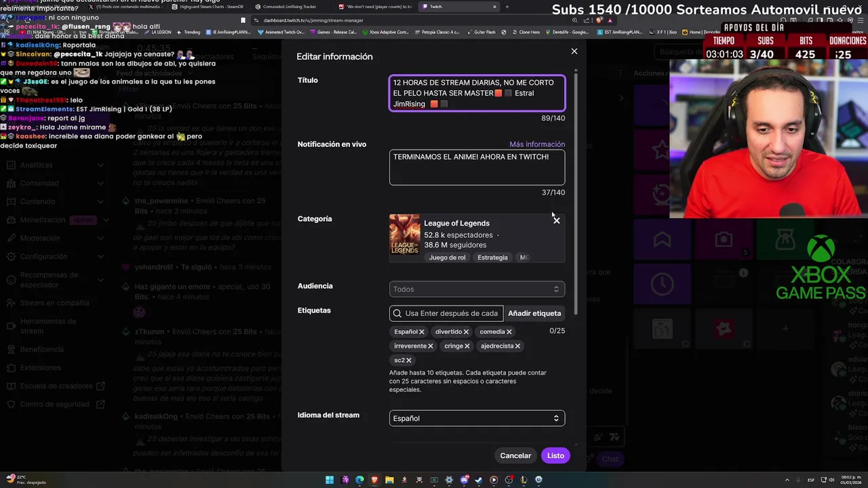Close the Twitch browser tab
Image resolution: width=868 pixels, height=488 pixels.
(494, 7)
